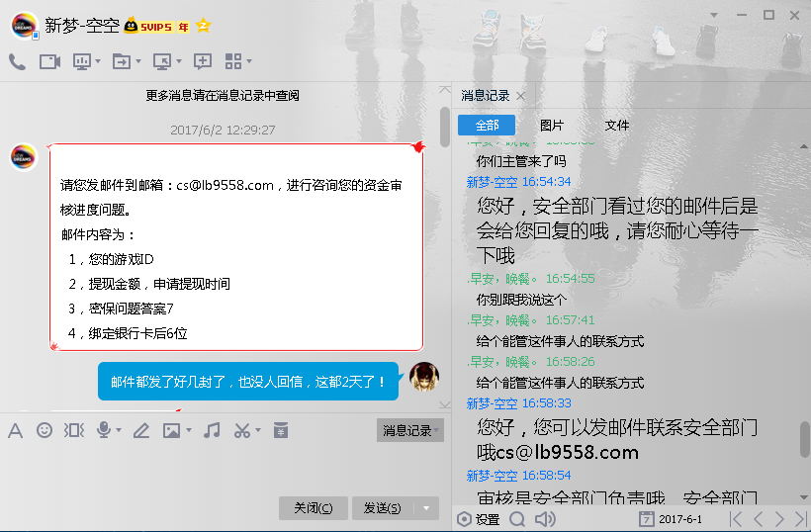Click the down arrow at chat area bottom

coord(445,403)
